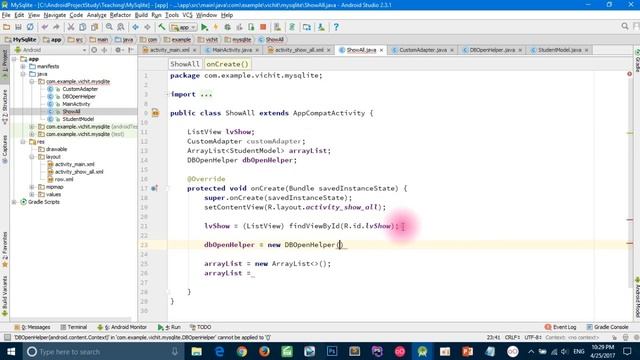Select row.xml in layout folder
The image size is (640, 360).
(x=64, y=179)
